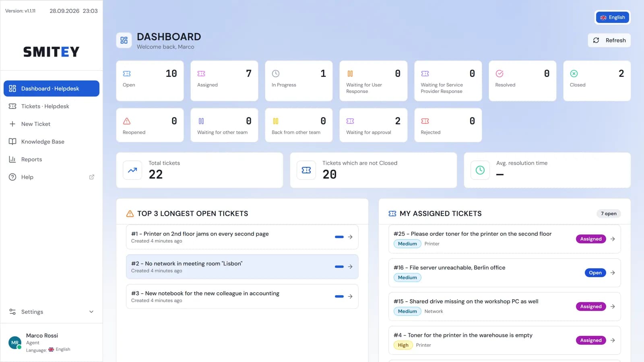Go to Tickets · Helpdesk
The height and width of the screenshot is (362, 644).
pyautogui.click(x=52, y=106)
